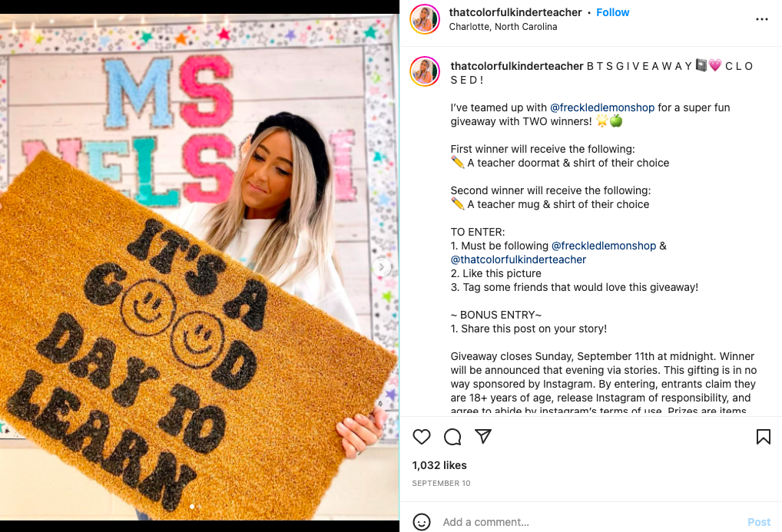View the 1,032 likes list
Image resolution: width=782 pixels, height=532 pixels.
[x=439, y=465]
